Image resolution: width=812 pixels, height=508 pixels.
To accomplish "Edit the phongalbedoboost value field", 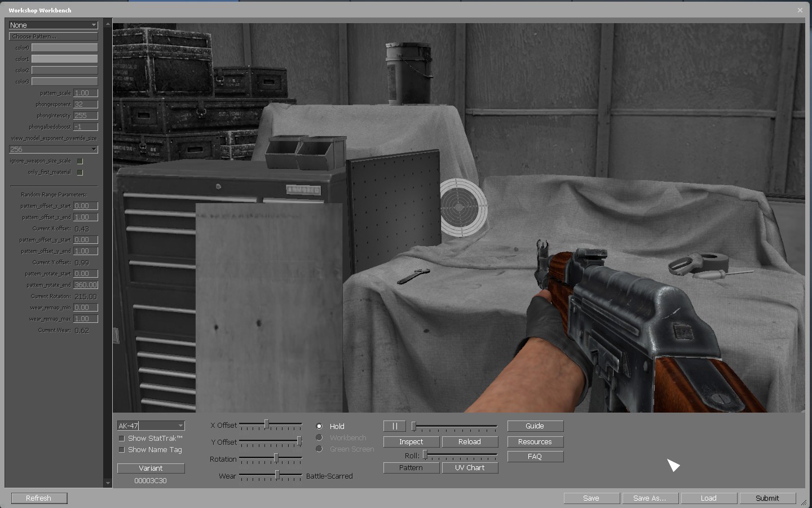I will (x=86, y=127).
